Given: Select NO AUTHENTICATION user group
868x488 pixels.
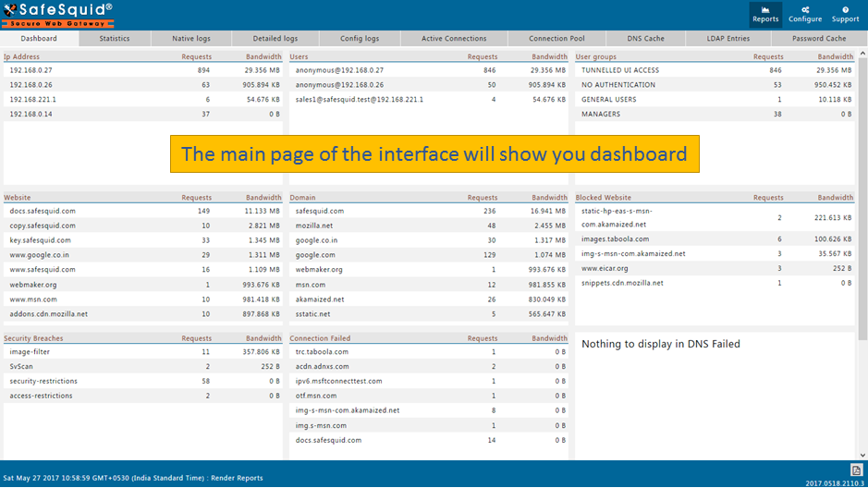Looking at the screenshot, I should click(715, 85).
